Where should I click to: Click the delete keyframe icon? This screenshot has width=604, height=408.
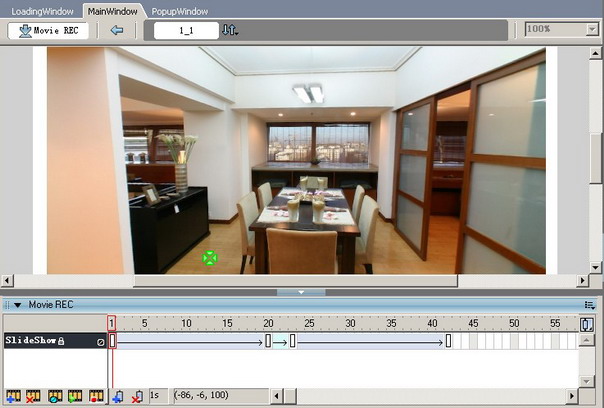pos(138,396)
